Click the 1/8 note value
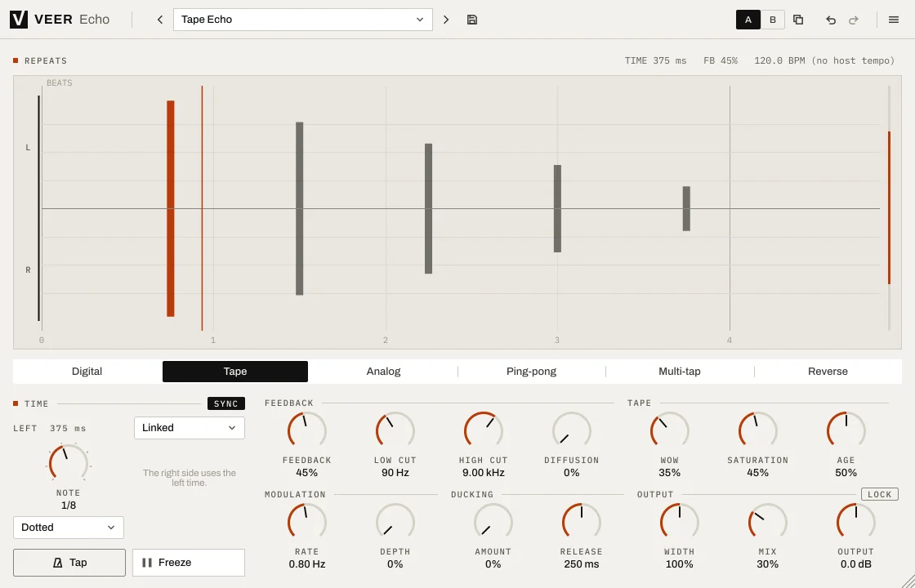Image resolution: width=915 pixels, height=588 pixels. click(69, 506)
